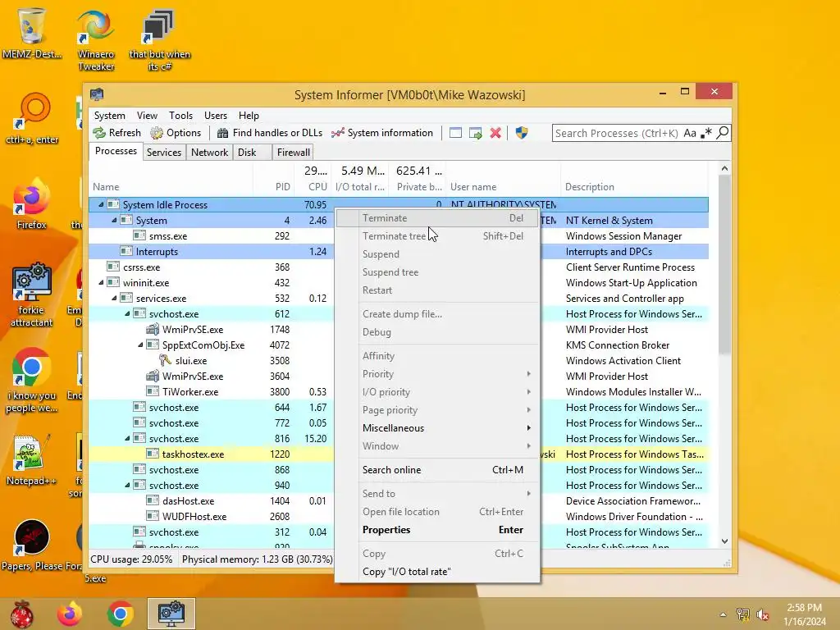Click the magnifier search icon
Viewport: 840px width, 630px height.
[x=722, y=132]
